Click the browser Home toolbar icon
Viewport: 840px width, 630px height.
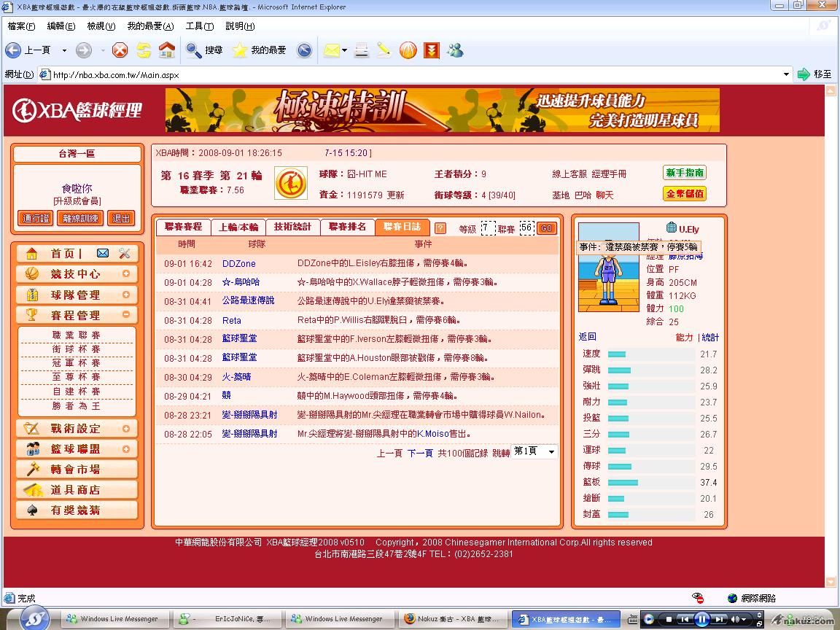coord(167,50)
